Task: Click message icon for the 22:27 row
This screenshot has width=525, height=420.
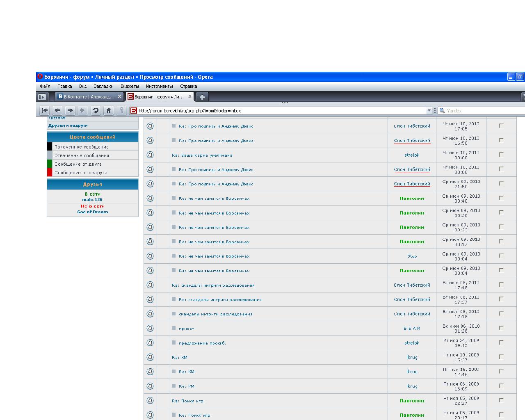Action: coord(150,401)
